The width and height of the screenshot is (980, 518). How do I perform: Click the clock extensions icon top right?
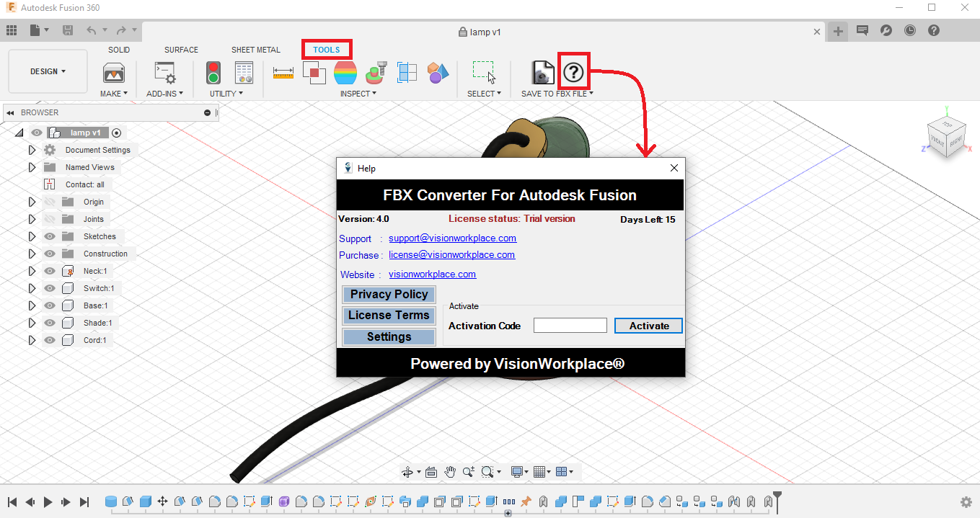point(910,30)
